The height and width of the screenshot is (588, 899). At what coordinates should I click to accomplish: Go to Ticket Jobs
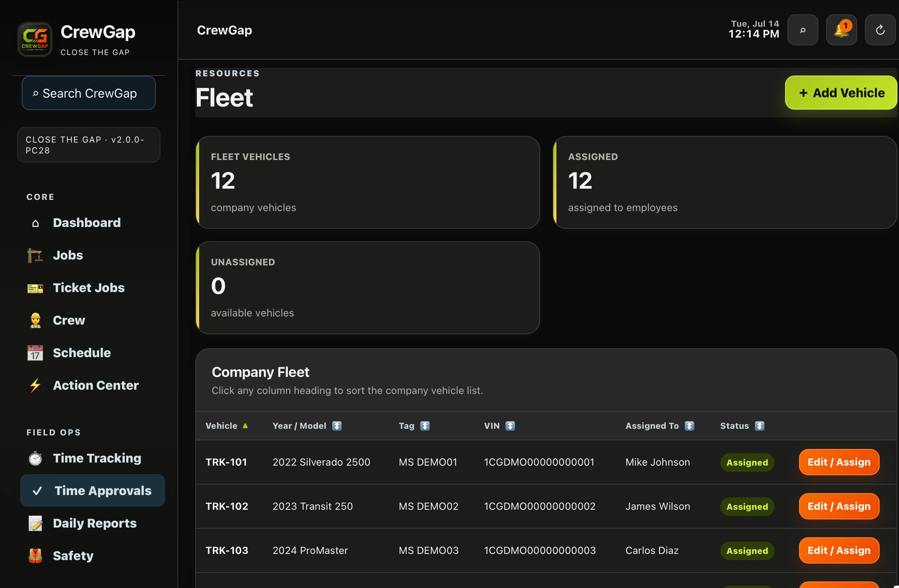coord(92,288)
